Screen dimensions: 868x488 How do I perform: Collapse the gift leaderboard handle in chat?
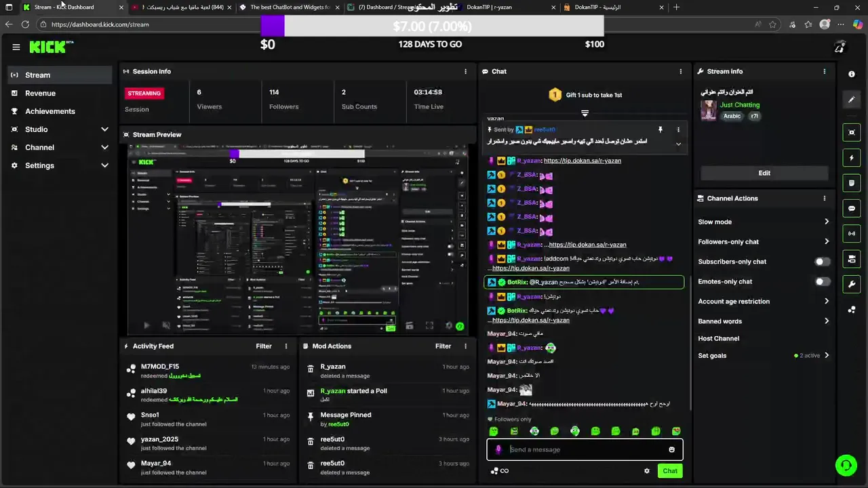[x=585, y=113]
